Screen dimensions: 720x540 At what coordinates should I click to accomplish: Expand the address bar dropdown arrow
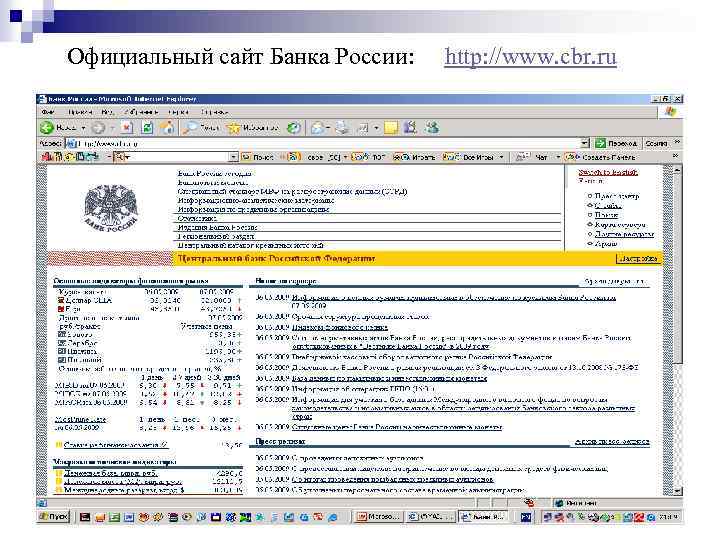coord(585,143)
